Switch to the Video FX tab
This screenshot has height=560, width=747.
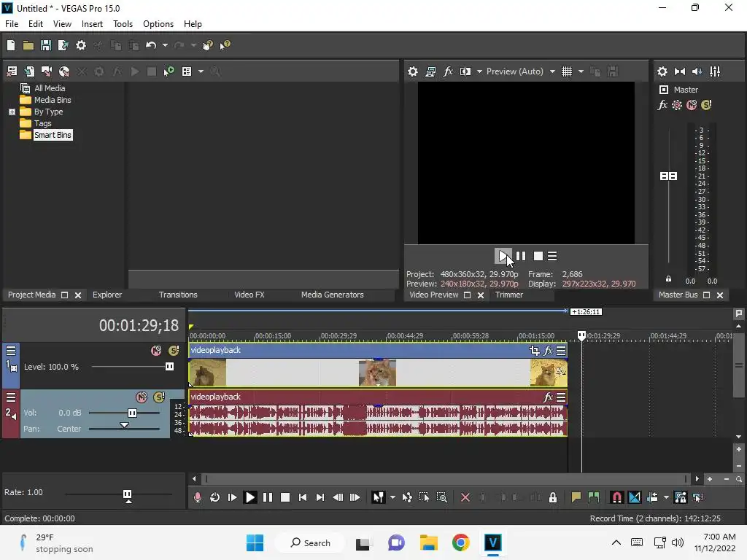tap(249, 295)
